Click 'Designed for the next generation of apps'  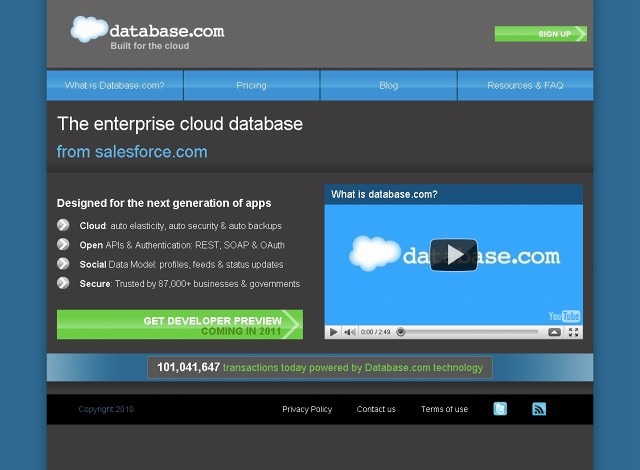pos(164,203)
